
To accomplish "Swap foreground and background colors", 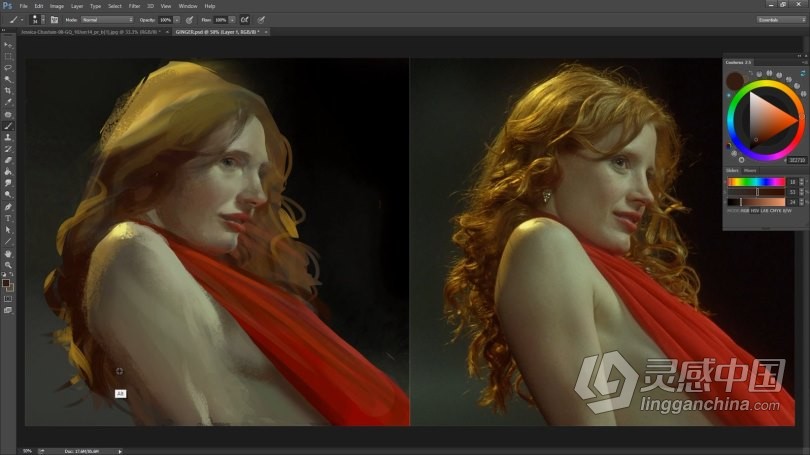I will pyautogui.click(x=11, y=274).
